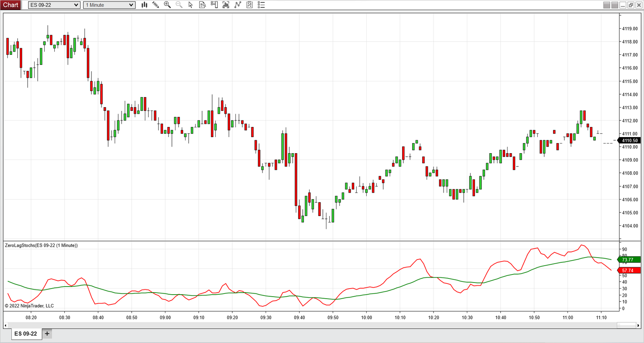Open chart Properties list icon

(261, 5)
